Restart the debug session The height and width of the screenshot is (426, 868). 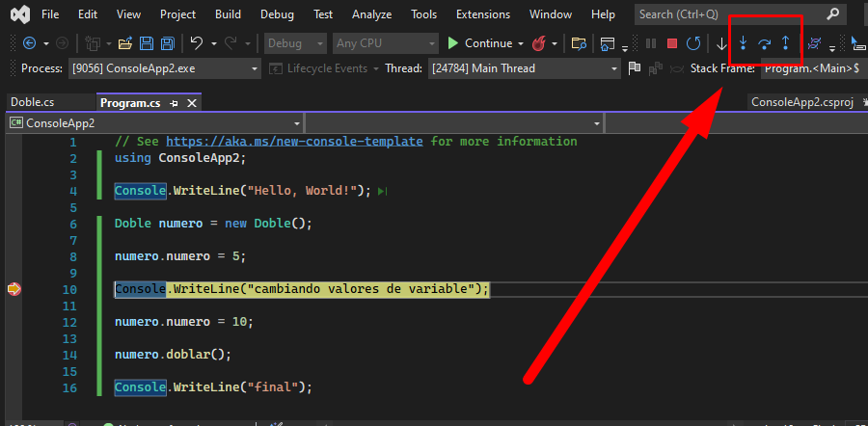pyautogui.click(x=692, y=43)
